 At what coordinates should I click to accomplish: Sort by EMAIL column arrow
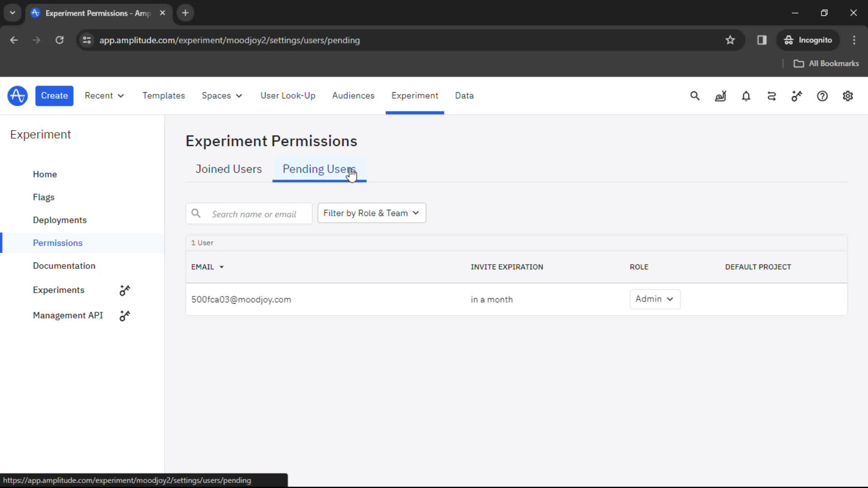pos(222,267)
